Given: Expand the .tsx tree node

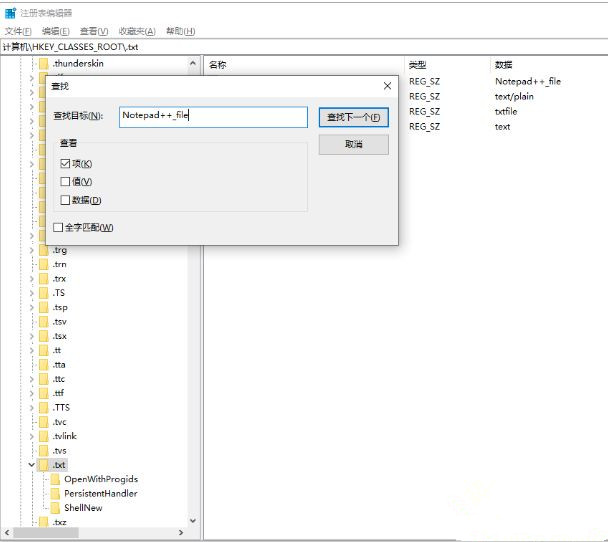Looking at the screenshot, I should 31,336.
